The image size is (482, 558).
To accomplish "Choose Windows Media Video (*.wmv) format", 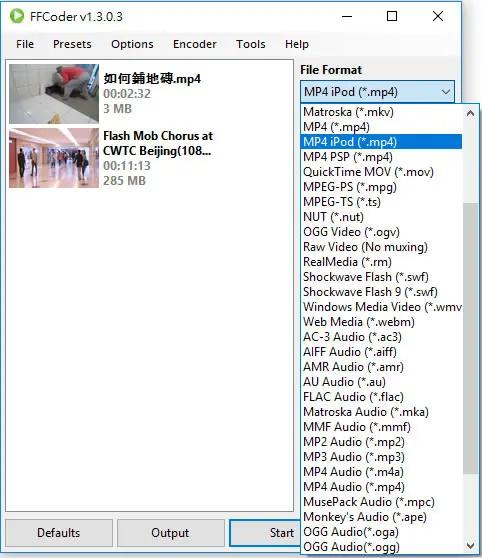I will click(382, 307).
